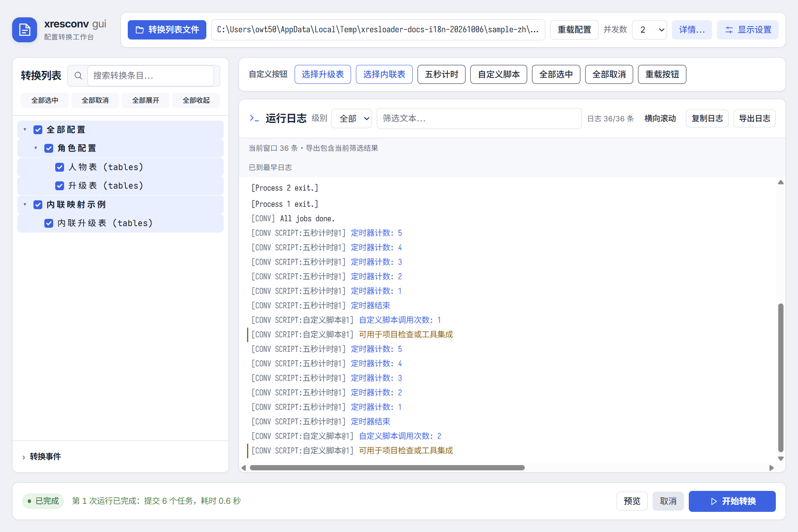Collapse the 全部配置 tree node
Image resolution: width=798 pixels, height=532 pixels.
[25, 130]
